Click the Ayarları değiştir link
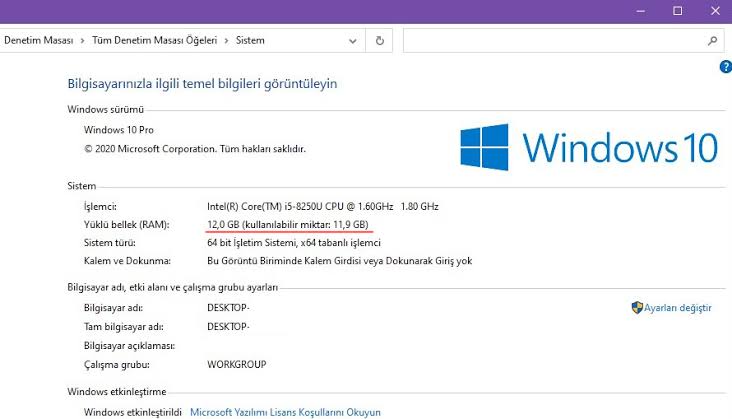The image size is (732, 419). (677, 308)
